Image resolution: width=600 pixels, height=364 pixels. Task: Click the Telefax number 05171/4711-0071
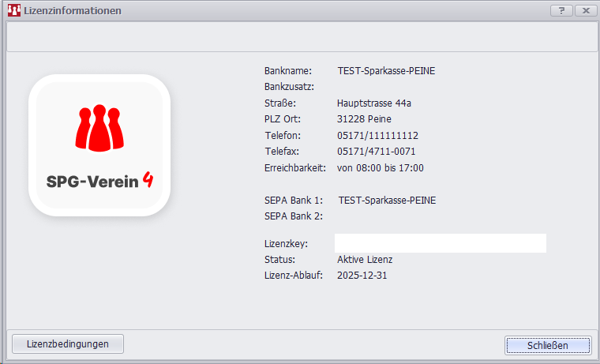click(x=376, y=152)
